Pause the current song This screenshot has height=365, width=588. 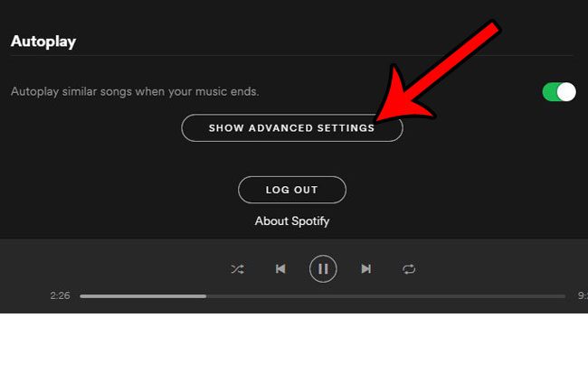point(323,269)
